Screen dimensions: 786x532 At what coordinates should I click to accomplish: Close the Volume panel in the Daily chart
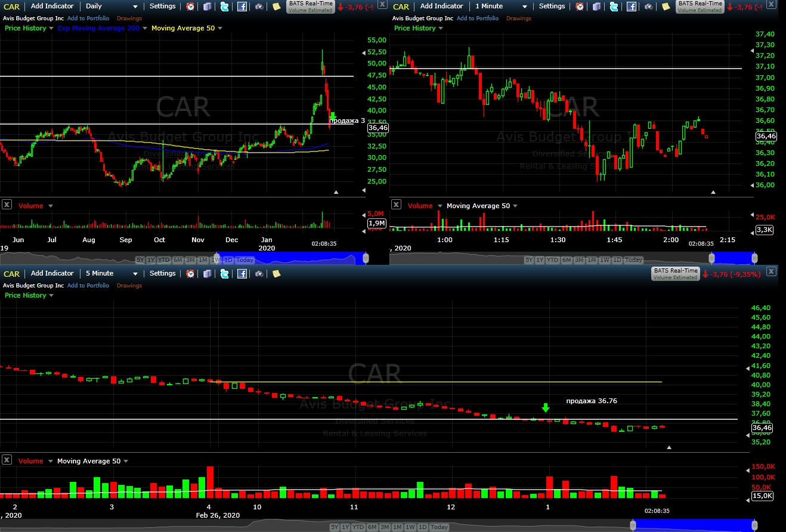click(7, 205)
